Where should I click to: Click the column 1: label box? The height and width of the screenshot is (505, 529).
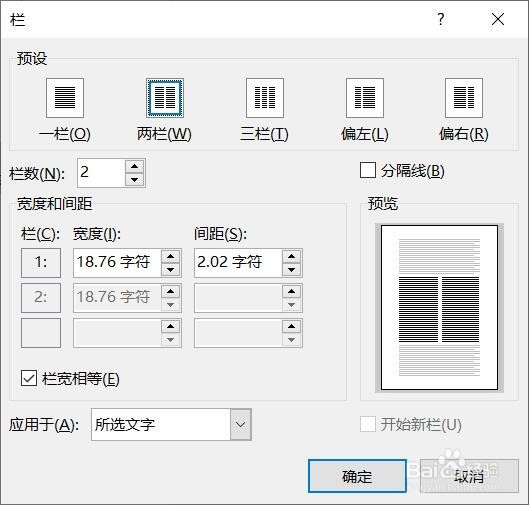(x=41, y=263)
